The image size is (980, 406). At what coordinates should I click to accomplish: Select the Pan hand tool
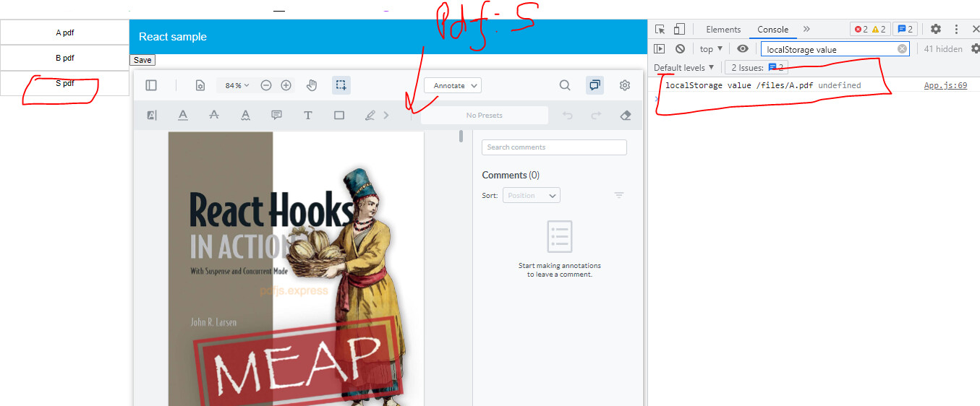point(312,85)
